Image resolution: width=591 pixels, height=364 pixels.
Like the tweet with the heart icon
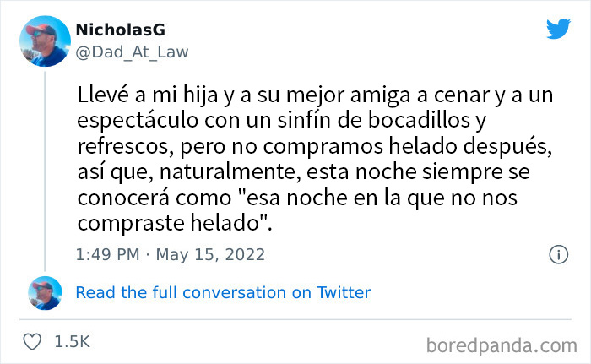[x=32, y=342]
